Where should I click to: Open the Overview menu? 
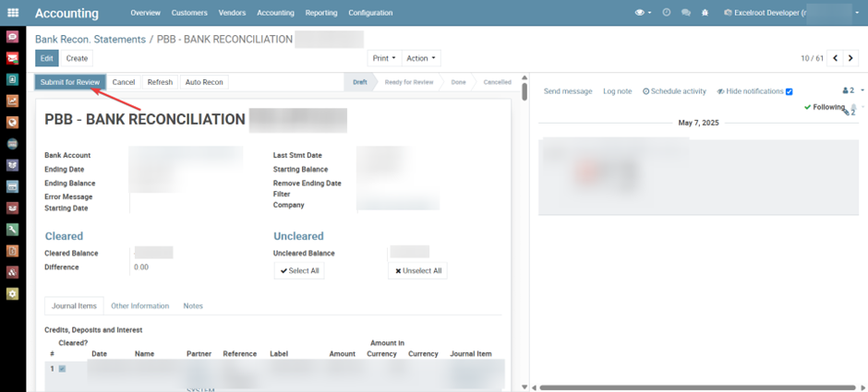pyautogui.click(x=146, y=13)
